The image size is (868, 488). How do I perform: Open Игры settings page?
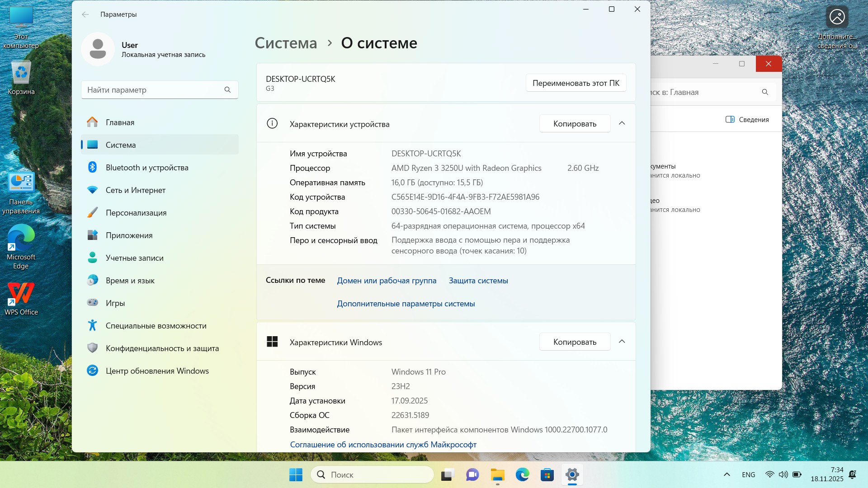click(115, 303)
